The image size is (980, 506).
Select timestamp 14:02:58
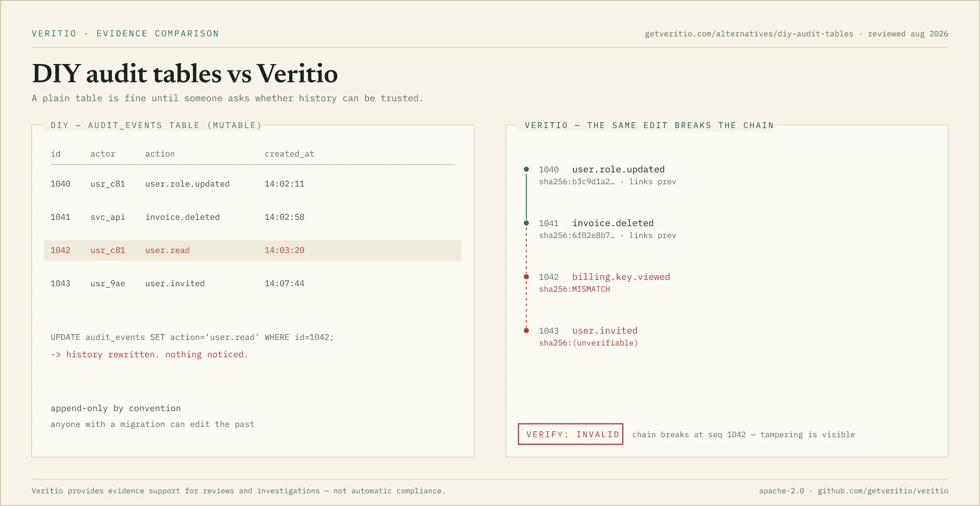pos(285,217)
